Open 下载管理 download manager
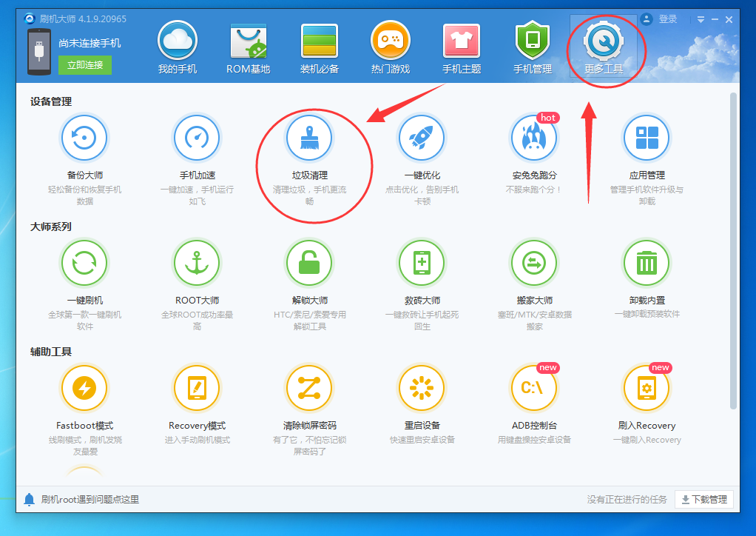Screen dimensions: 756x536 pyautogui.click(x=703, y=499)
